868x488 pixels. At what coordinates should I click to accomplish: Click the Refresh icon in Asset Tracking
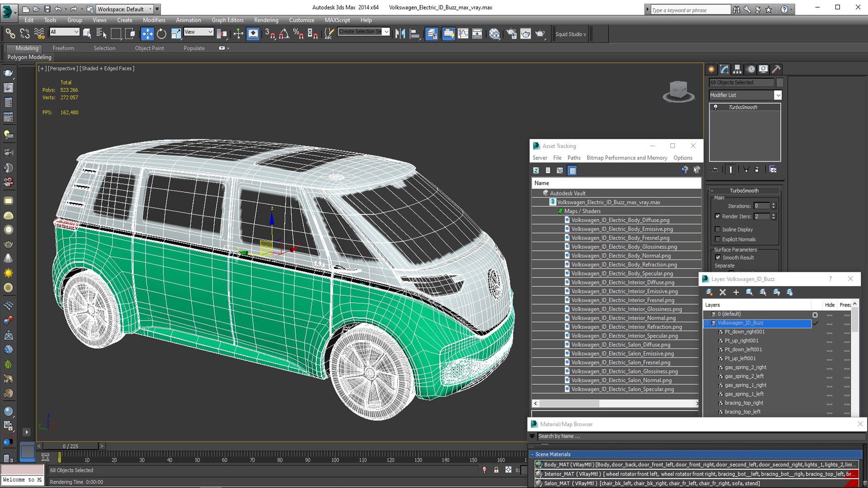(536, 170)
